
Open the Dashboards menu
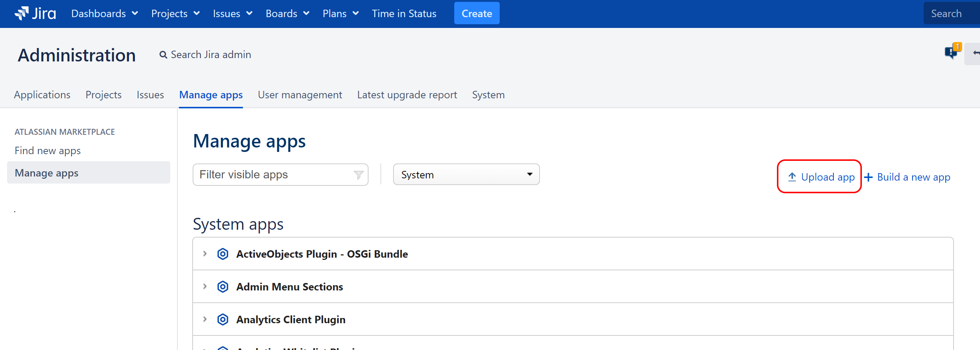click(x=104, y=14)
